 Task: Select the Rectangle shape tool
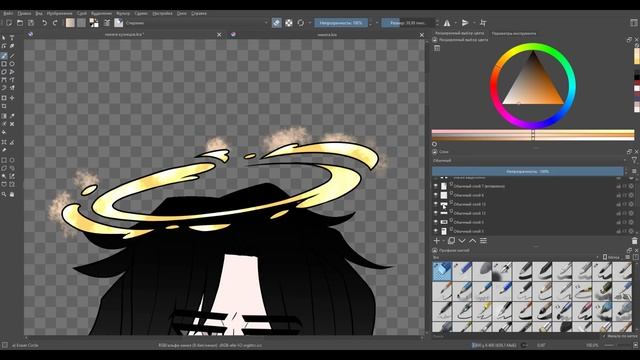click(4, 64)
